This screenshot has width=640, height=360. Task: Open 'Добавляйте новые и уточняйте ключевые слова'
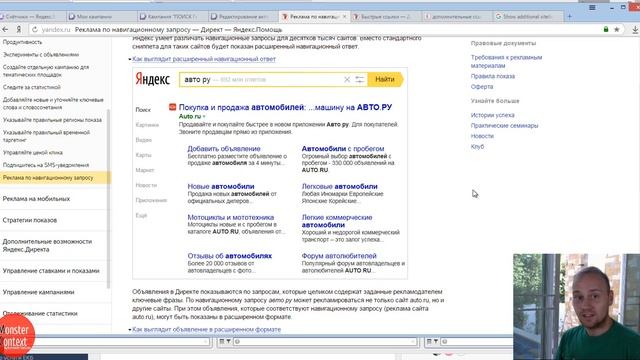[x=53, y=103]
